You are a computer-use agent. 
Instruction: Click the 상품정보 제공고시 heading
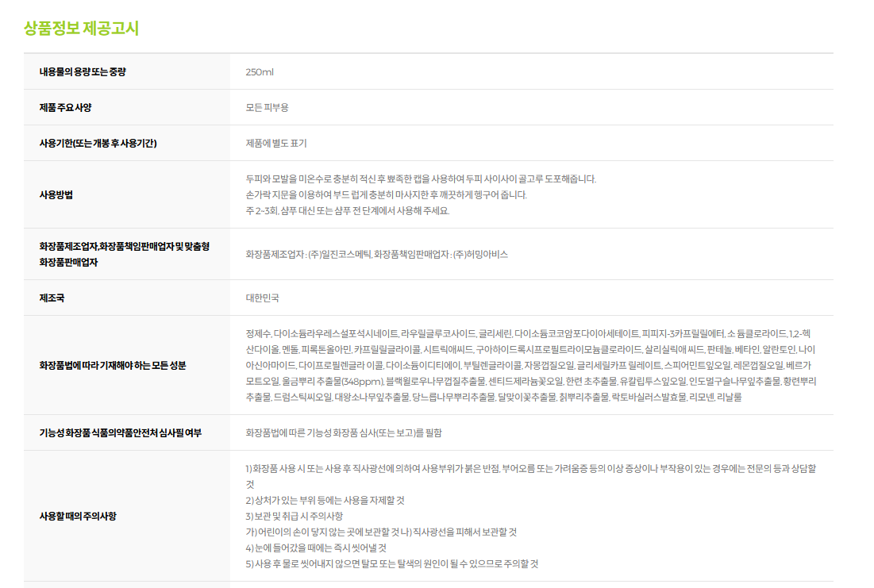81,29
